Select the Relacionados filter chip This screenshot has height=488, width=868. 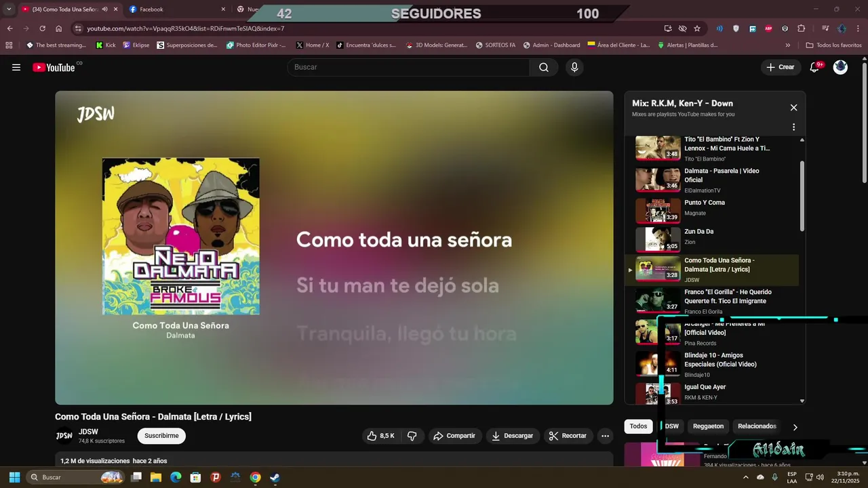point(757,426)
